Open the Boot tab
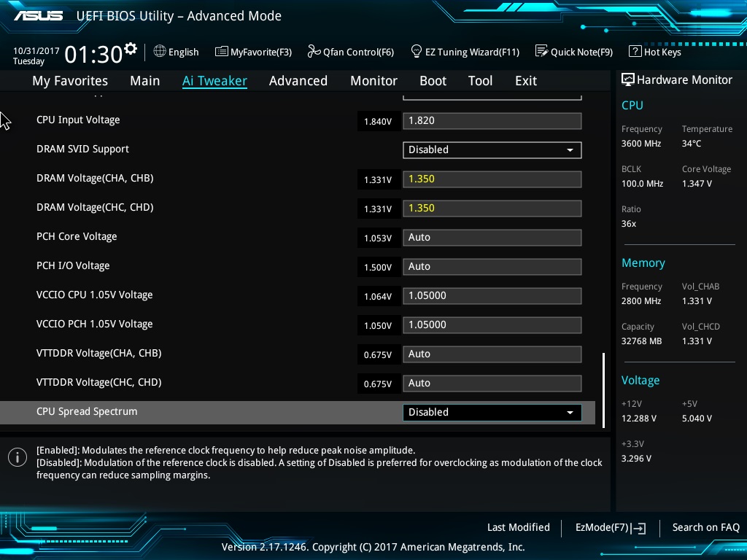 click(x=433, y=81)
